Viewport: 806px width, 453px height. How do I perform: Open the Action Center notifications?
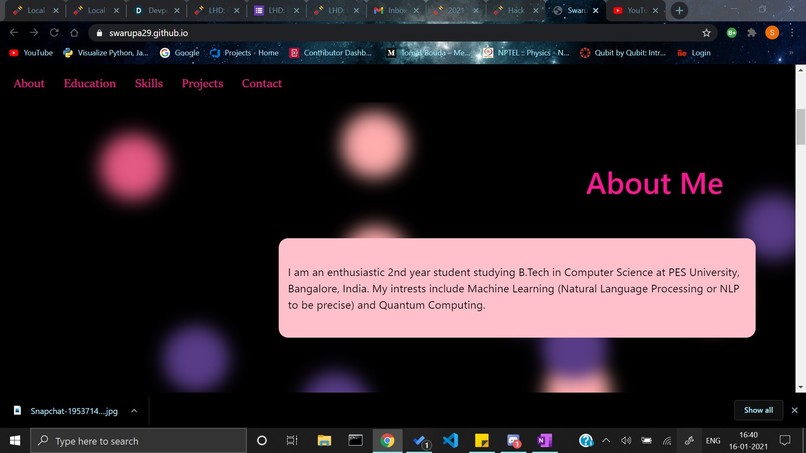785,441
